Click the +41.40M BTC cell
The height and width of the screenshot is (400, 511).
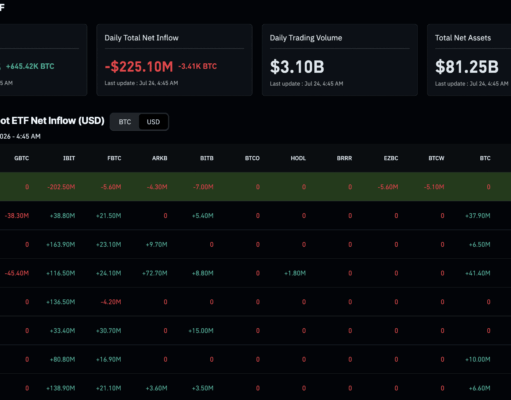pyautogui.click(x=478, y=273)
